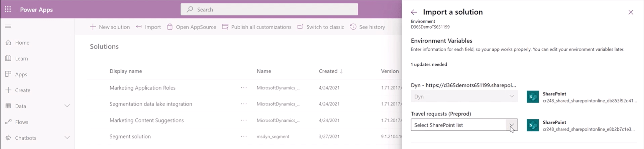Collapse the left navigation hamburger menu
This screenshot has width=644, height=149.
8,26
